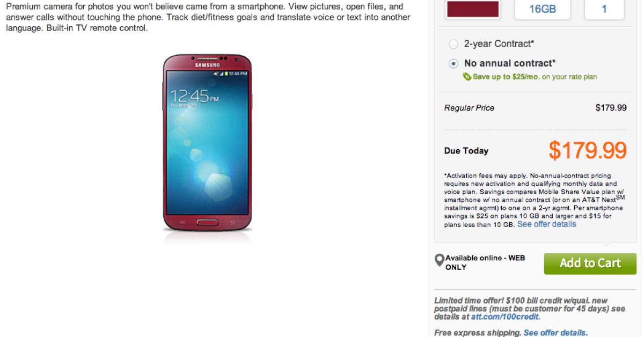The height and width of the screenshot is (337, 644).
Task: Click the $179.99 Due Today price
Action: tap(587, 151)
